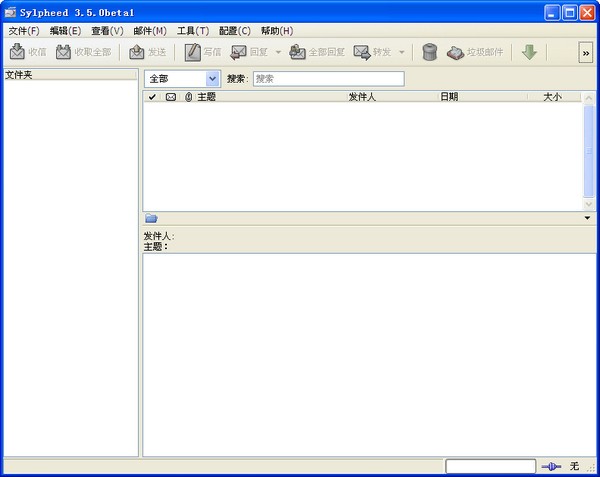Viewport: 600px width, 477px height.
Task: Close the Sylpheed window
Action: pos(587,13)
